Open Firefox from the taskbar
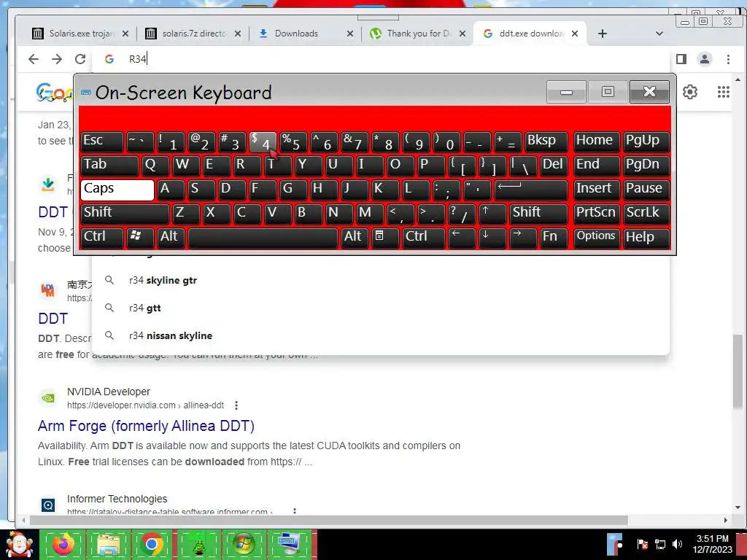 [x=63, y=545]
